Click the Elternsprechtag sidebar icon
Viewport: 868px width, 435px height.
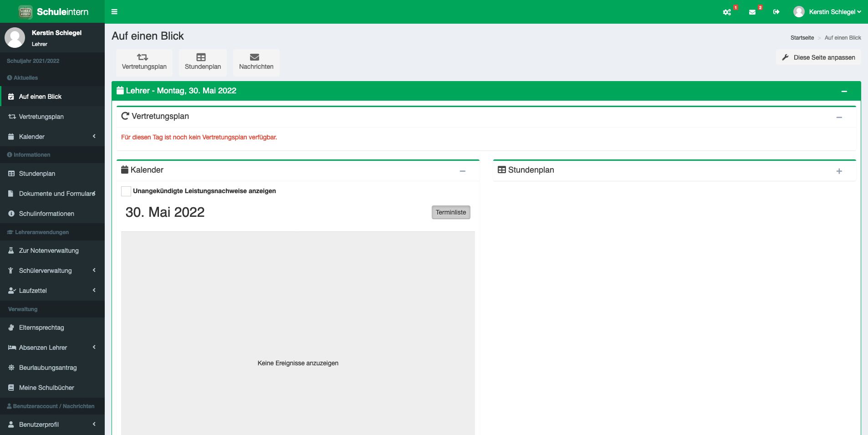[11, 328]
